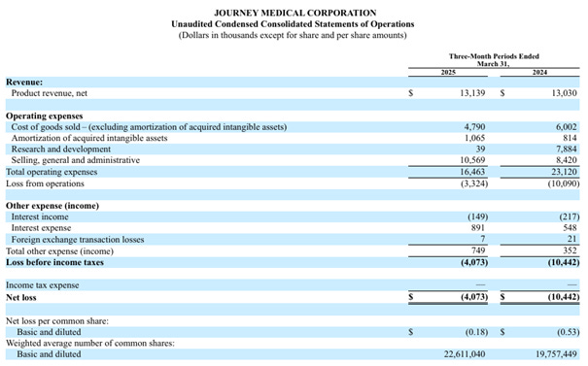Image resolution: width=588 pixels, height=366 pixels.
Task: Click 'Amortization of acquired intangible assets' label
Action: pos(89,138)
